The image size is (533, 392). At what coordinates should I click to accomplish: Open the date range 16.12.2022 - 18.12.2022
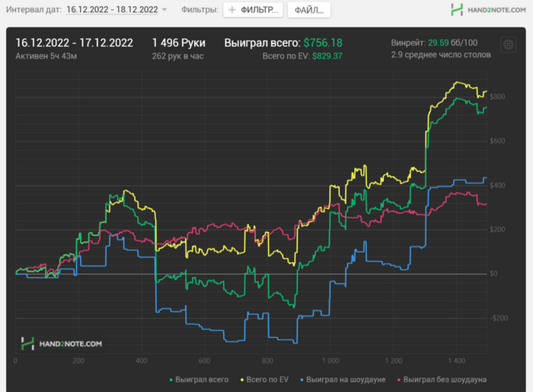click(x=112, y=9)
